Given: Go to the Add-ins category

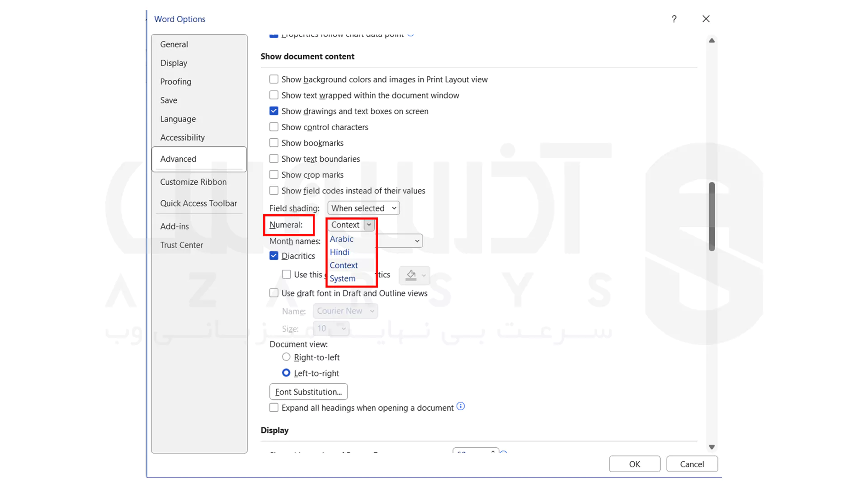Looking at the screenshot, I should (x=199, y=226).
